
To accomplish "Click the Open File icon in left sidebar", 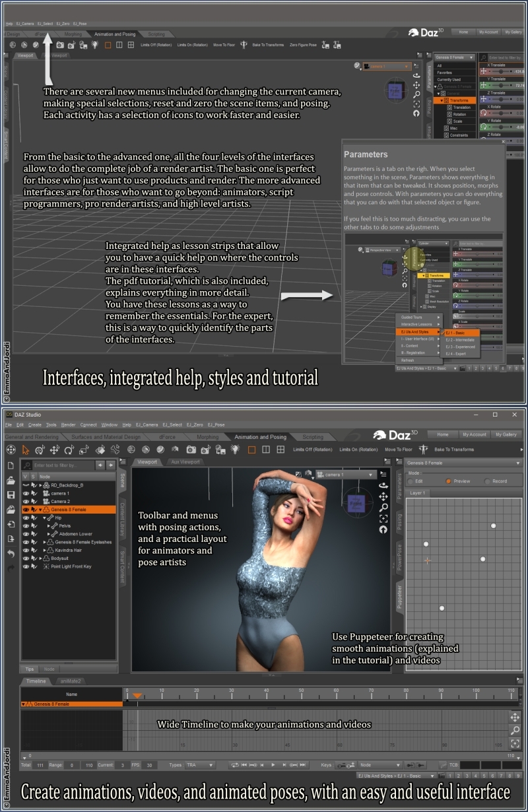I will tap(11, 481).
